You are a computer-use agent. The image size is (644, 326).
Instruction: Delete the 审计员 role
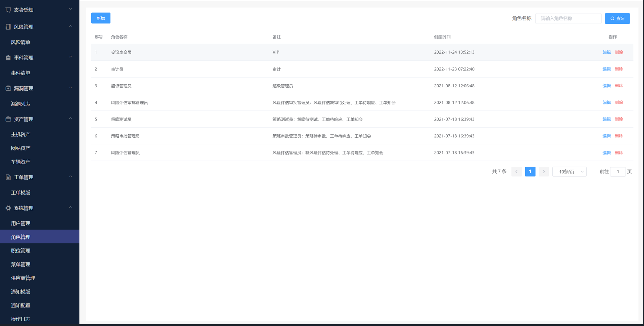click(x=619, y=69)
